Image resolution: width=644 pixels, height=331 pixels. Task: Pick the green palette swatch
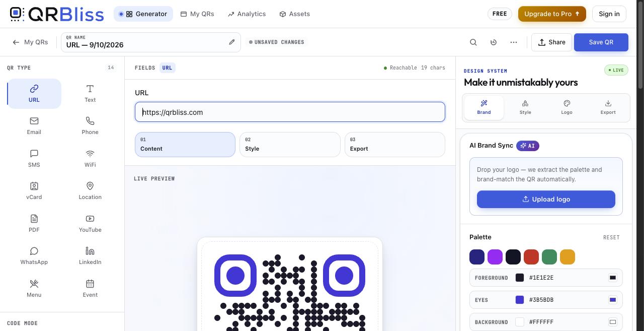(x=549, y=257)
